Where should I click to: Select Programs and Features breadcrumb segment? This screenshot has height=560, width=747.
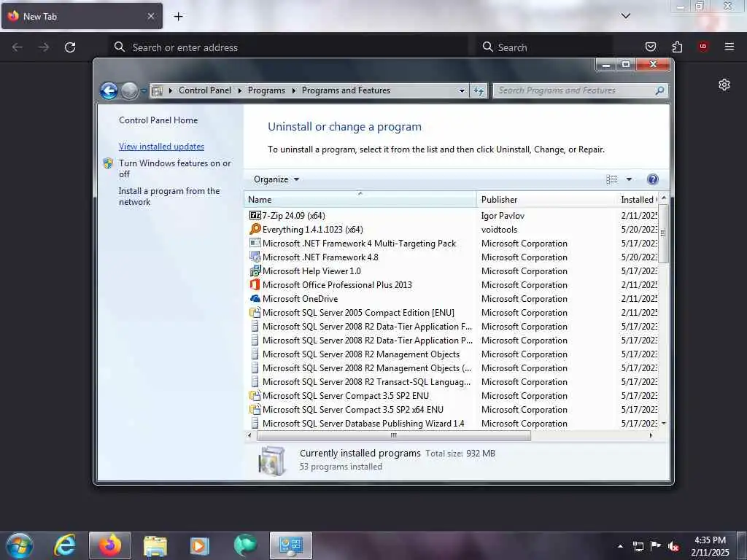(x=346, y=90)
